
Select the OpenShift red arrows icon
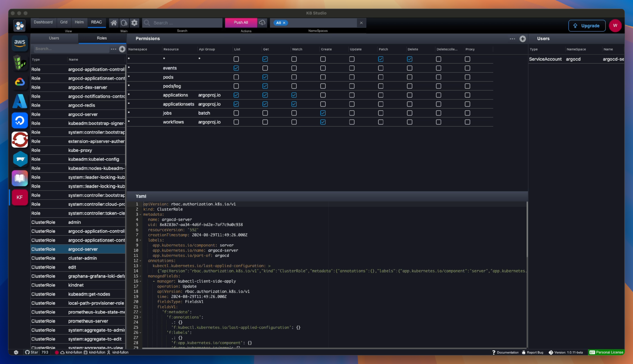[20, 140]
